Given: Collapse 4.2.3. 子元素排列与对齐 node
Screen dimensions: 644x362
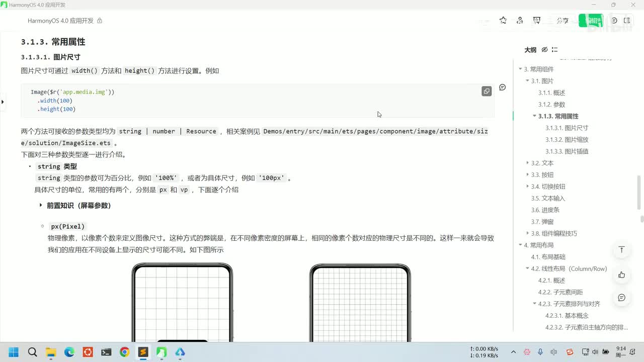Looking at the screenshot, I should click(x=535, y=304).
